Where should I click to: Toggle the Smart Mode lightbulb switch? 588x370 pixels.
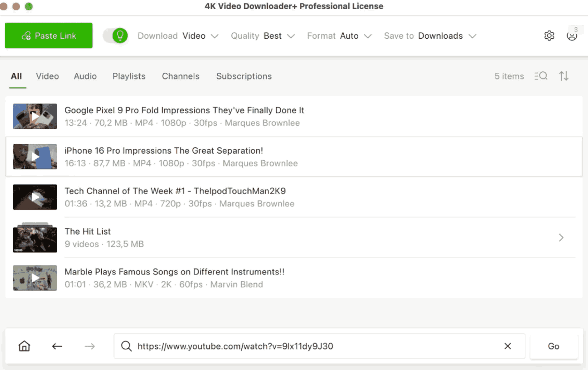click(116, 36)
